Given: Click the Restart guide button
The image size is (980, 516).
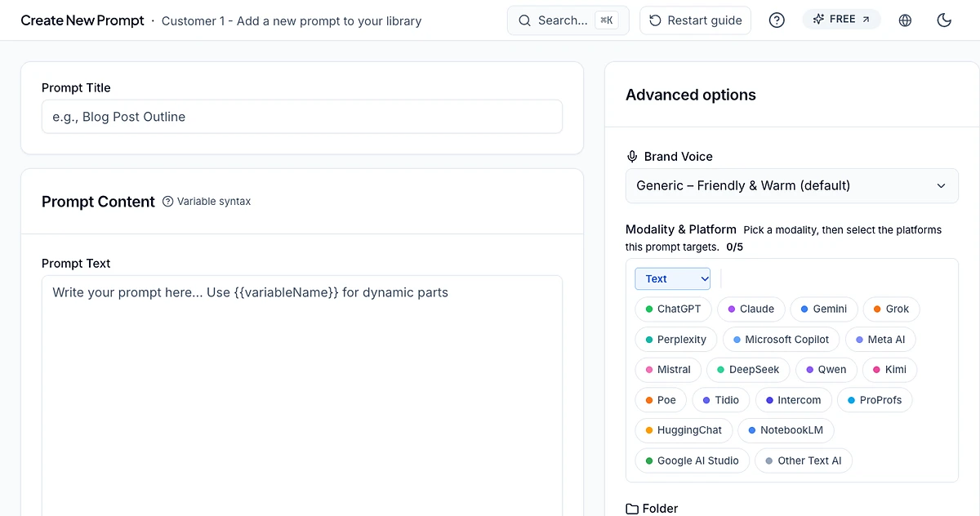Looking at the screenshot, I should (x=695, y=20).
